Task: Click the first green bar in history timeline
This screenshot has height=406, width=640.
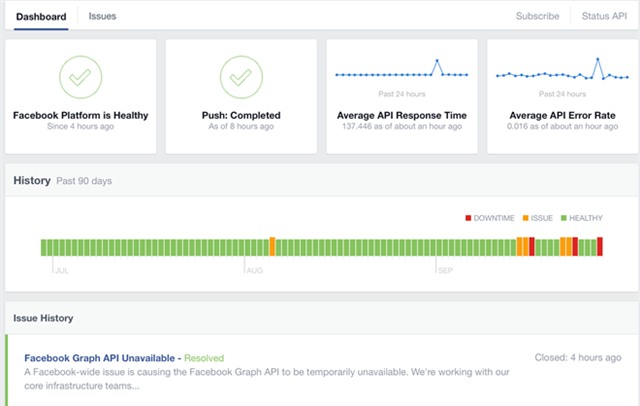Action: [x=44, y=247]
